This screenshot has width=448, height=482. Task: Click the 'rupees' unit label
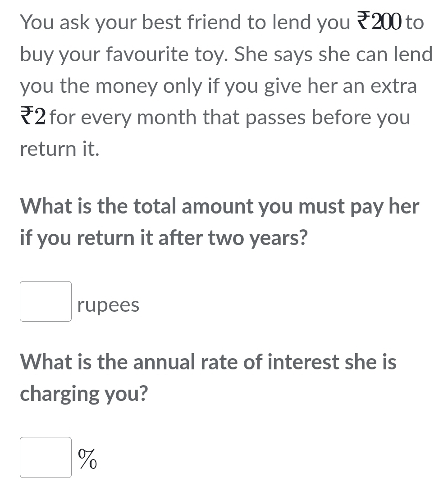(x=108, y=305)
